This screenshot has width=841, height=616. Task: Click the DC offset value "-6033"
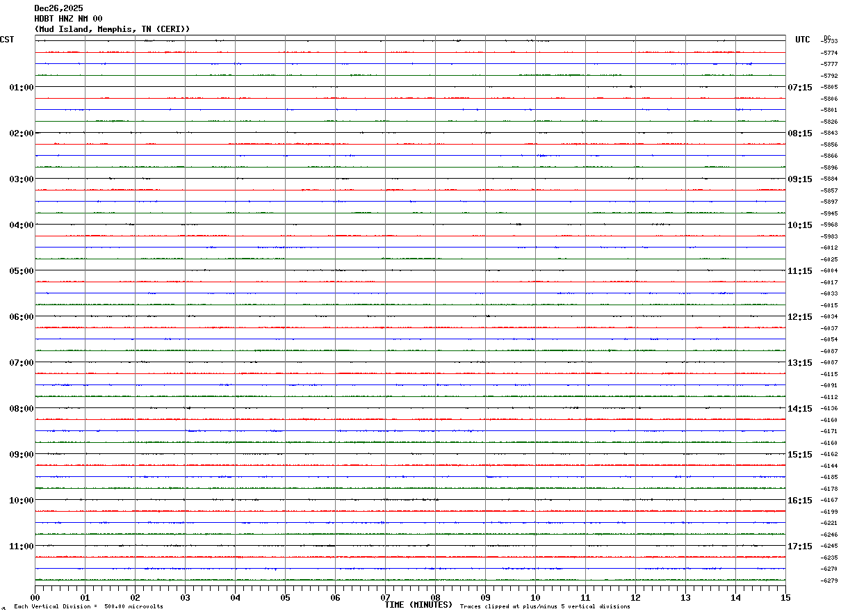click(829, 293)
